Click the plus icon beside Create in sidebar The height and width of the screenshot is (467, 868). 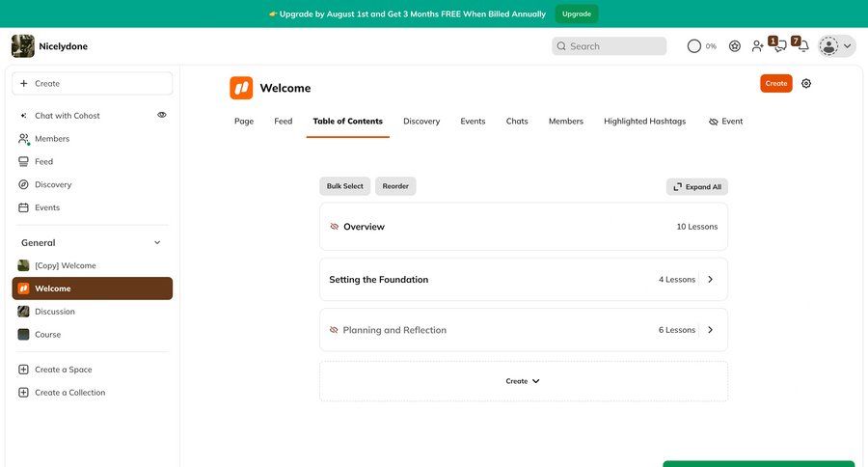coord(24,84)
